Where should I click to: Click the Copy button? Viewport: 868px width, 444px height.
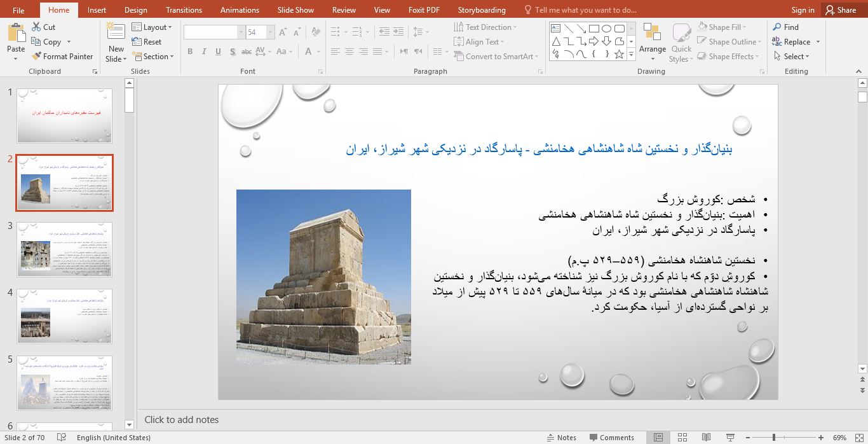click(x=47, y=42)
